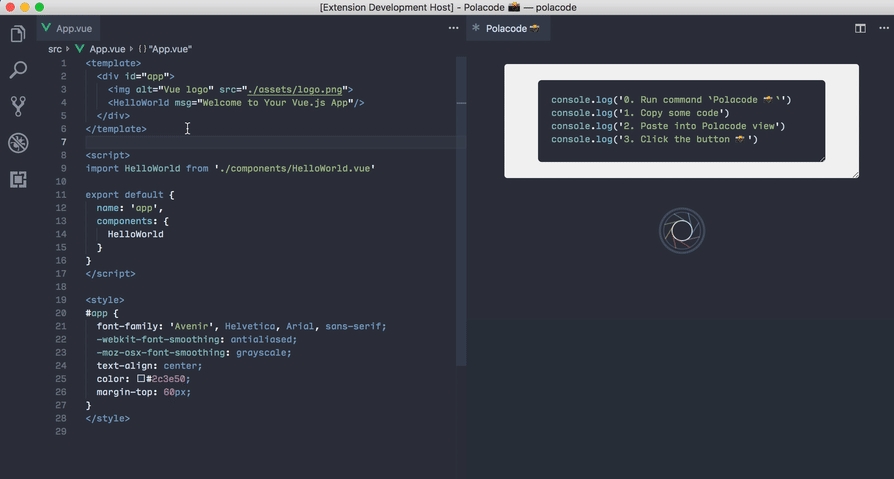Screen dimensions: 894x479
Task: Open the Debug view in activity bar
Action: 18,143
